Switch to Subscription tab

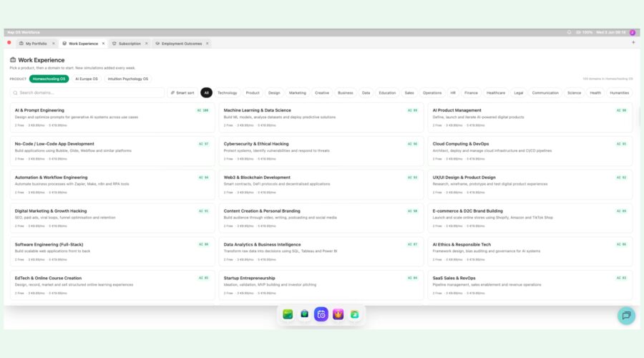(x=130, y=44)
